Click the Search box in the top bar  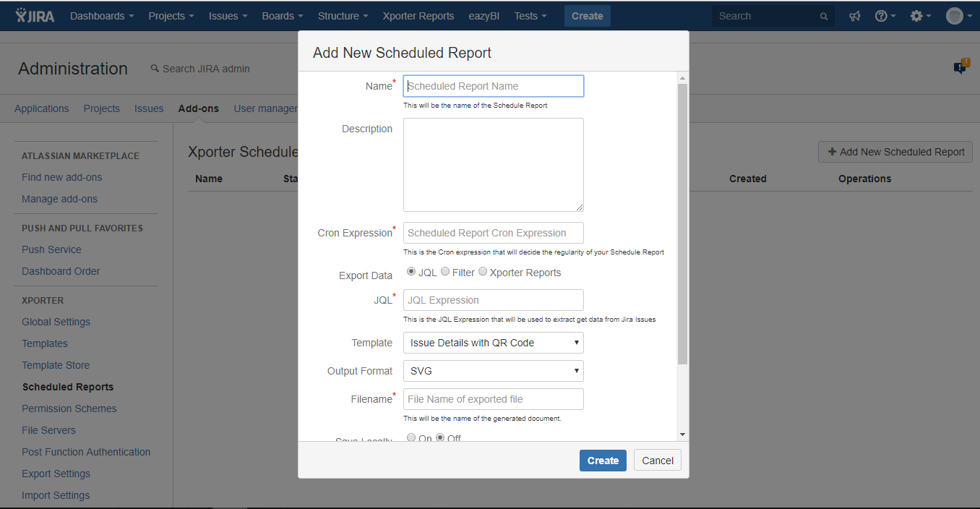tap(773, 16)
